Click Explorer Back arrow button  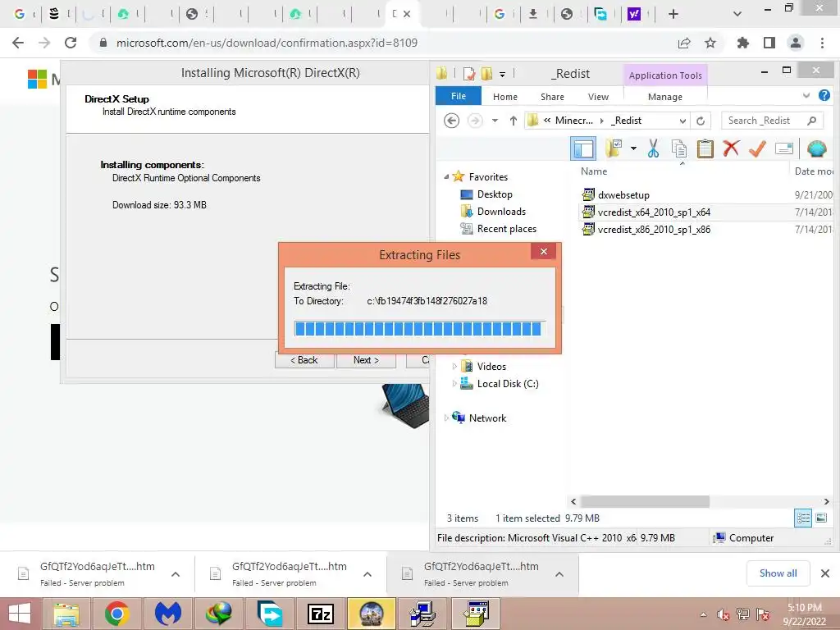[x=452, y=121]
